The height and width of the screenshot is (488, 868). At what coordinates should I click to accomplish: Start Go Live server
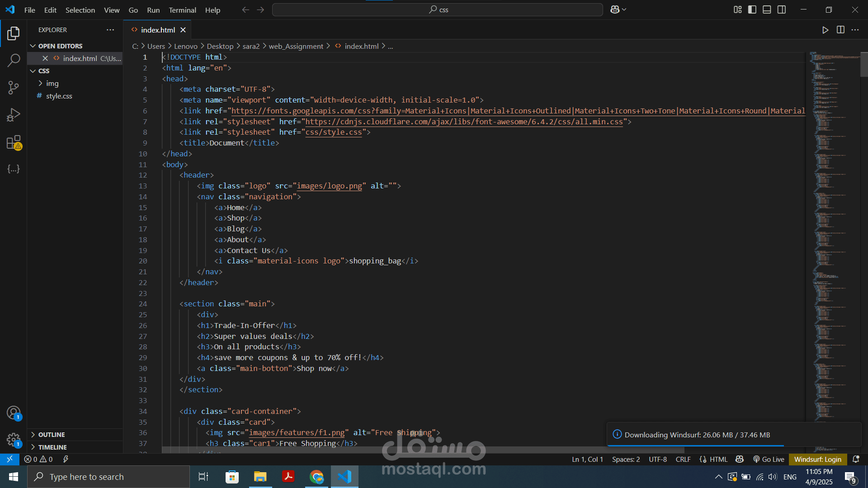769,459
